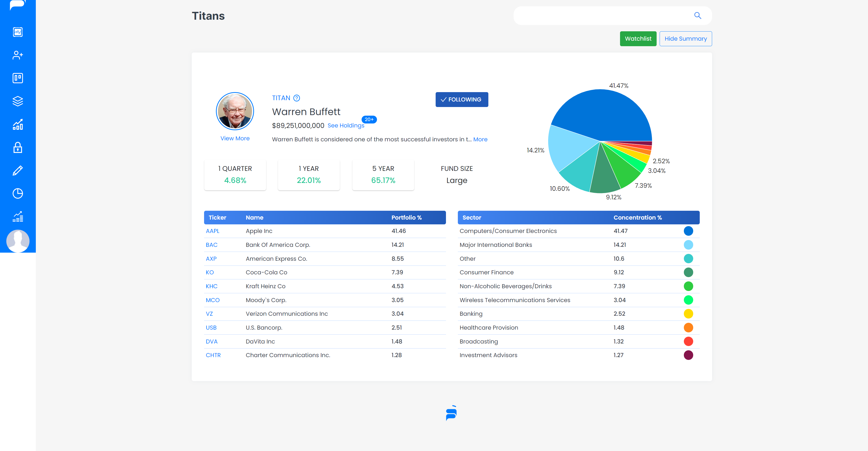Click the Concentration % column header

click(x=637, y=217)
